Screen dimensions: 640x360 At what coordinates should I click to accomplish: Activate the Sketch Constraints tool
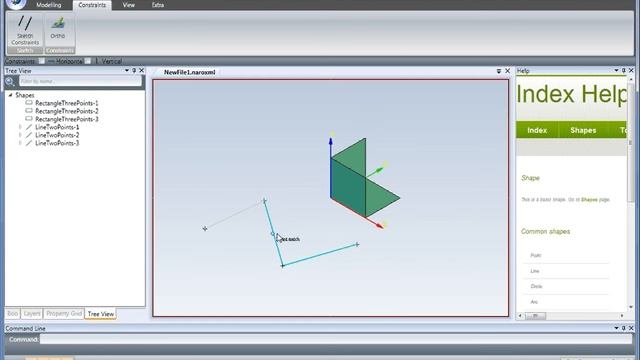pyautogui.click(x=25, y=30)
